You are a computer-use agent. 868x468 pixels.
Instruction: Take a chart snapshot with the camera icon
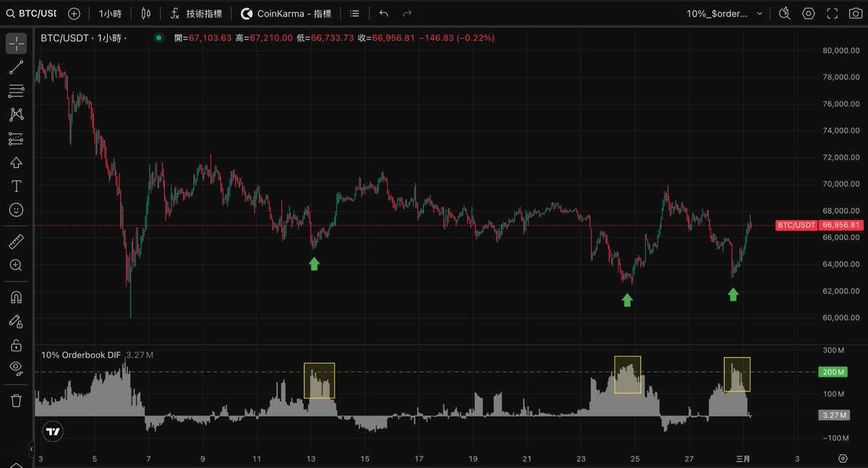[856, 13]
